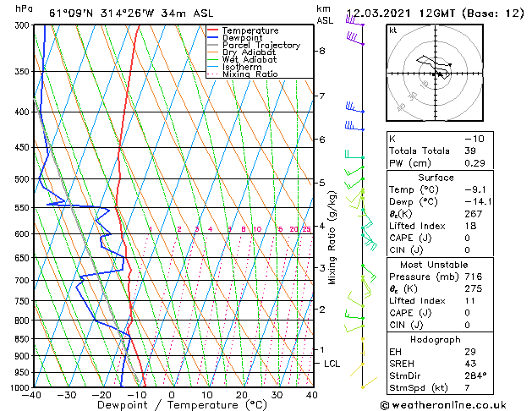Click the StmDir value '284°'
Viewport: 532px width, 411px height.
pyautogui.click(x=475, y=375)
